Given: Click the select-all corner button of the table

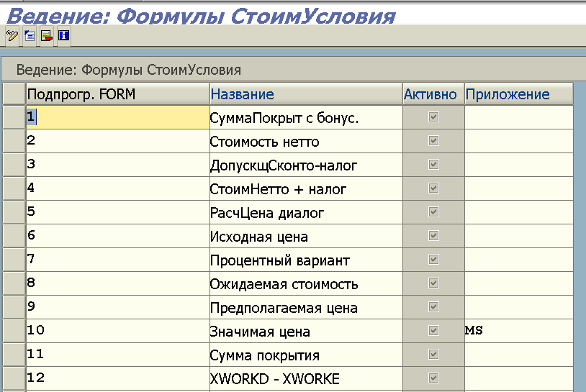Looking at the screenshot, I should point(14,94).
